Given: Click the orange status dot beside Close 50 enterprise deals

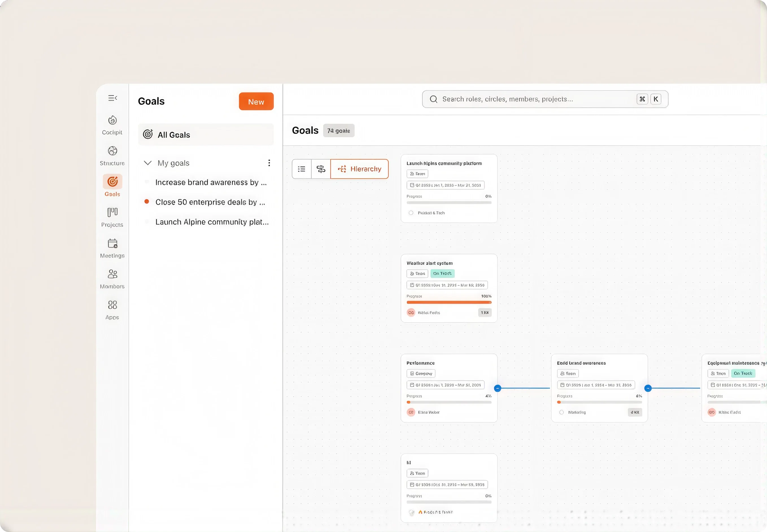Looking at the screenshot, I should coord(147,201).
